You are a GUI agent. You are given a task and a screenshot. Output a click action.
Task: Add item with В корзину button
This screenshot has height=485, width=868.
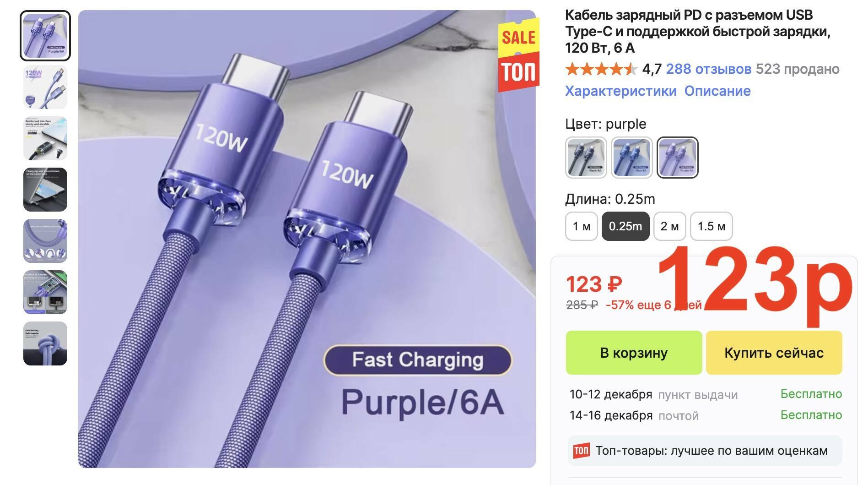[634, 353]
